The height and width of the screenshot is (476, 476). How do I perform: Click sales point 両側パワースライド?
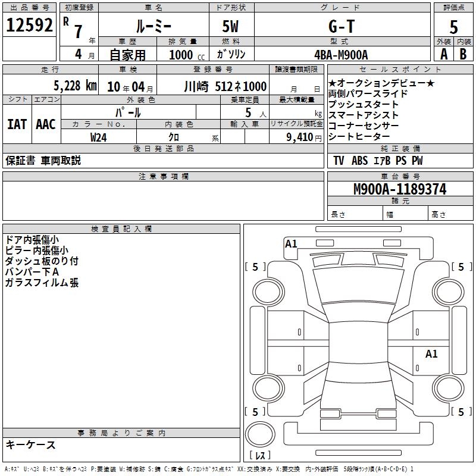[x=368, y=93]
